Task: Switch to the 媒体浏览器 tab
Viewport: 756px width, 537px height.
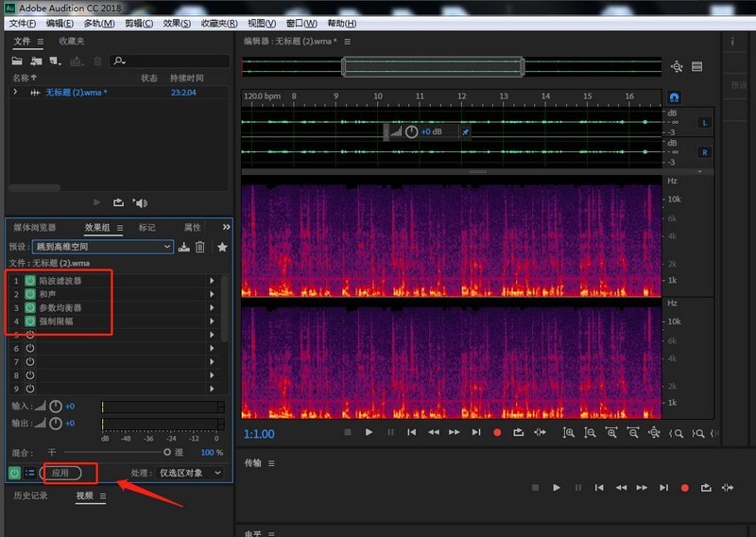Action: pyautogui.click(x=34, y=228)
